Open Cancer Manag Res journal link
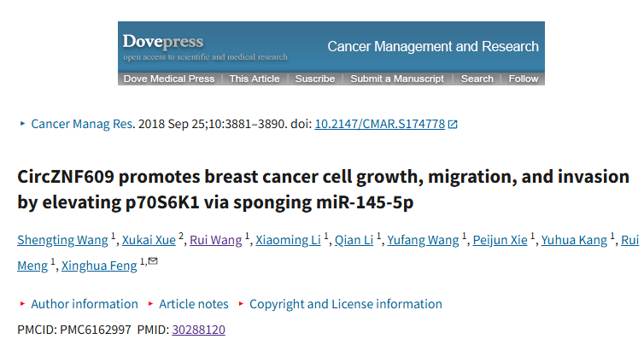The width and height of the screenshot is (644, 351). (x=82, y=124)
